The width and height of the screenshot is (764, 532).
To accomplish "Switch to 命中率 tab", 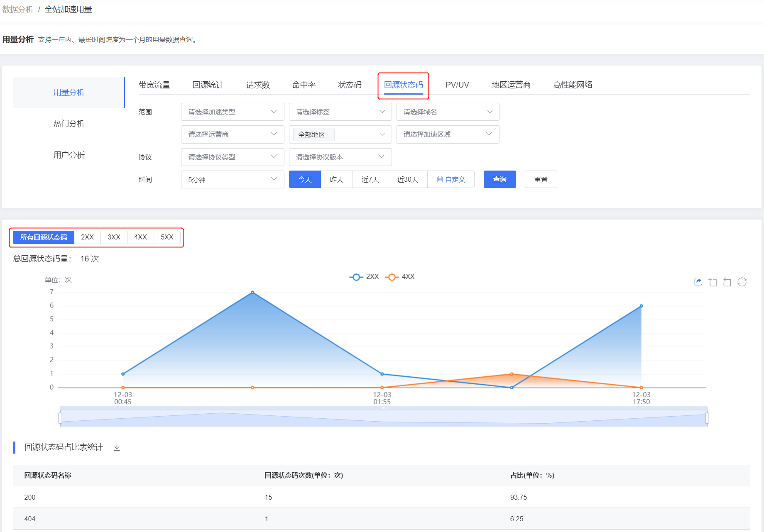I will point(304,85).
